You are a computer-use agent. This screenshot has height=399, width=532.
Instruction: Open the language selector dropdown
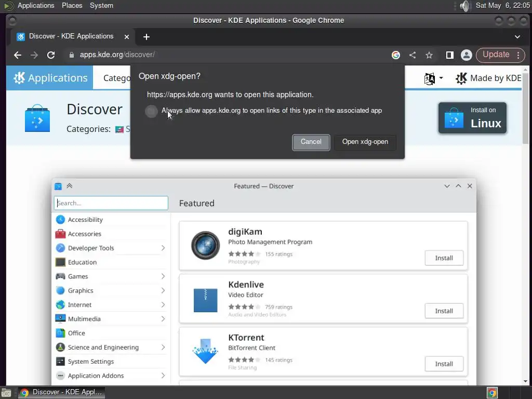click(434, 79)
